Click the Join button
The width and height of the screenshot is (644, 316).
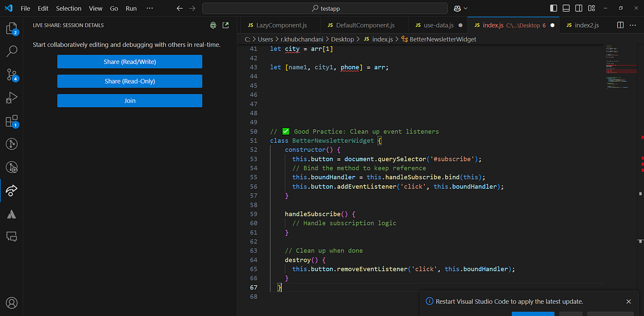coord(130,100)
